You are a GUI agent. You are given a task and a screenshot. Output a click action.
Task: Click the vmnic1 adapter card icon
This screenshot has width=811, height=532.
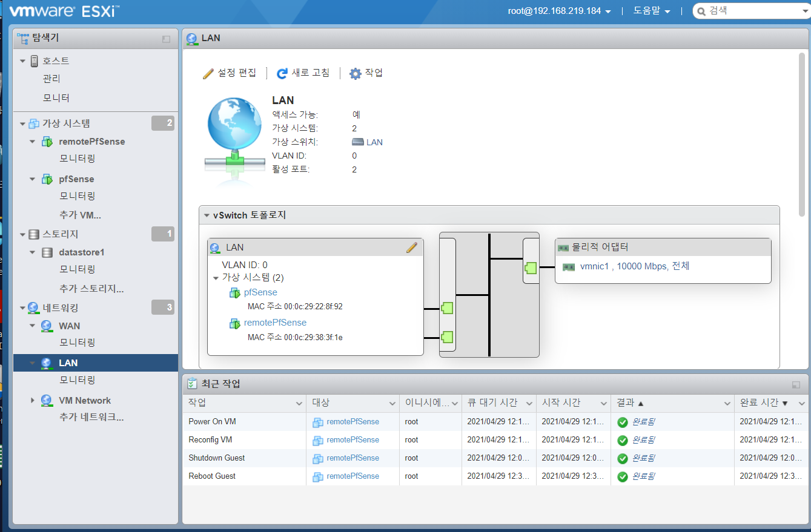point(569,267)
